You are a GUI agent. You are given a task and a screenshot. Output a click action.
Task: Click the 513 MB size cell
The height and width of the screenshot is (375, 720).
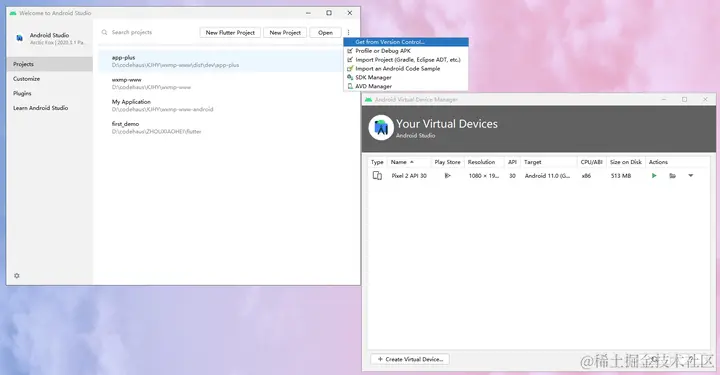(621, 176)
